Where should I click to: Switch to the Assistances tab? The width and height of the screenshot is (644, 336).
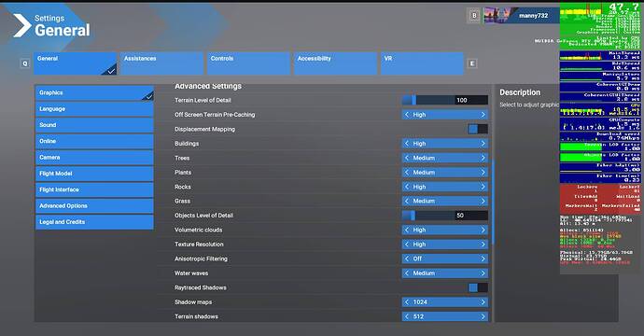(161, 63)
